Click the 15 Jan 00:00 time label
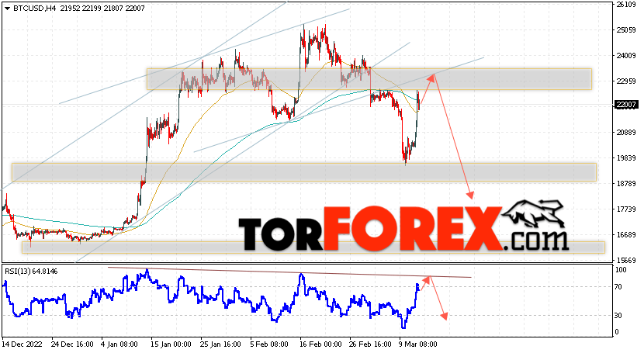644x353 pixels. click(x=171, y=344)
